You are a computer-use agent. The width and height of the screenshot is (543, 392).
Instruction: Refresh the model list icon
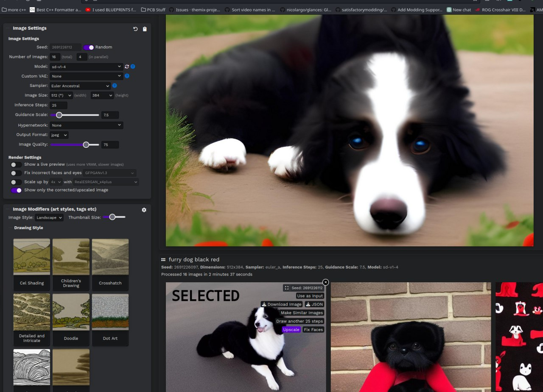point(126,67)
